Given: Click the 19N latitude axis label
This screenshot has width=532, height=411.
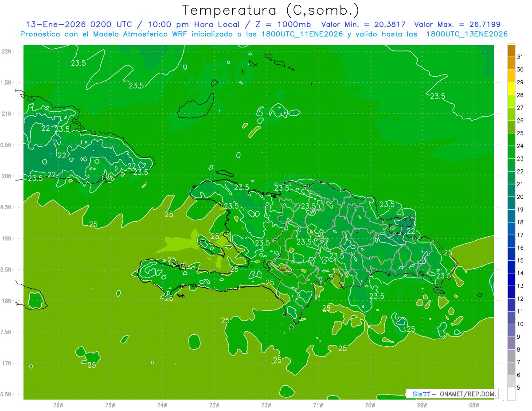Looking at the screenshot, I should coord(6,238).
